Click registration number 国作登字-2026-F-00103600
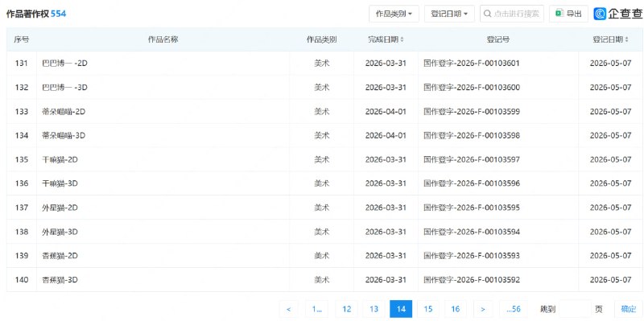The width and height of the screenshot is (644, 321). tap(472, 88)
